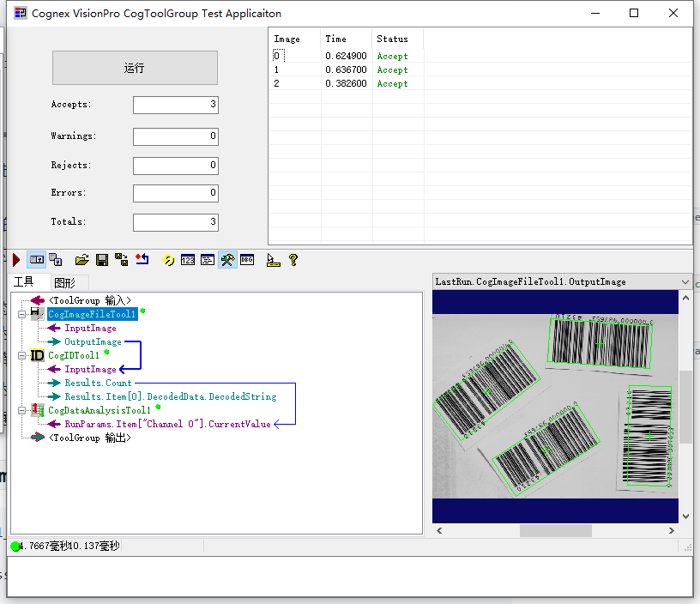The image size is (700, 604).
Task: Click the green status circle in status bar
Action: tap(15, 546)
